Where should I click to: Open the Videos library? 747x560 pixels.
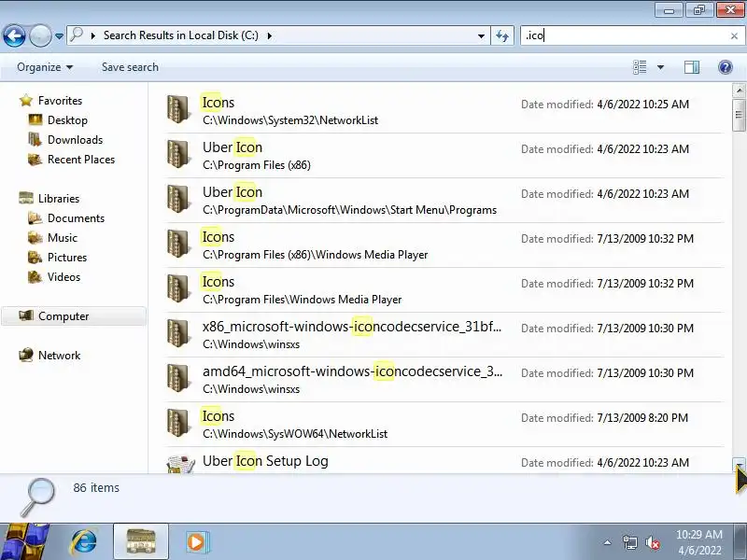[x=63, y=276]
